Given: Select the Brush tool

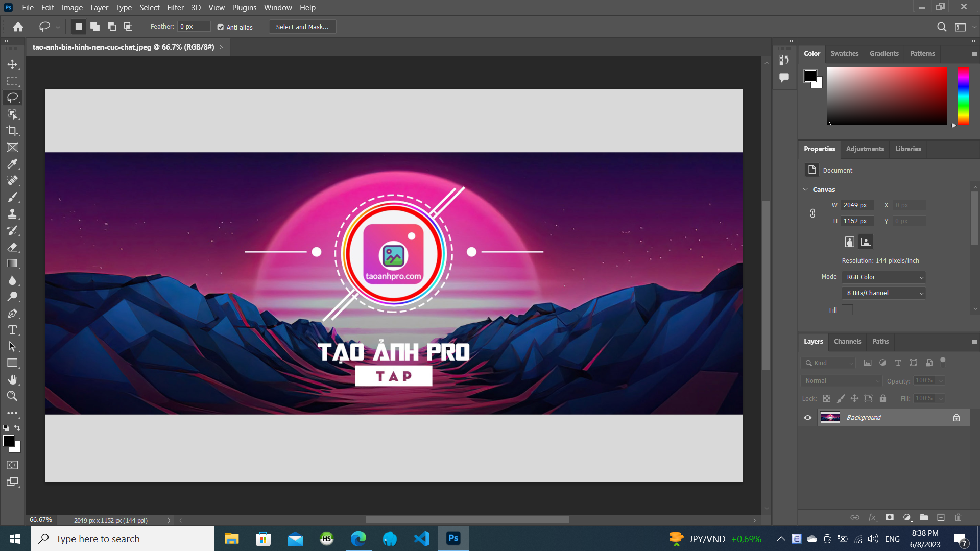Looking at the screenshot, I should (12, 197).
